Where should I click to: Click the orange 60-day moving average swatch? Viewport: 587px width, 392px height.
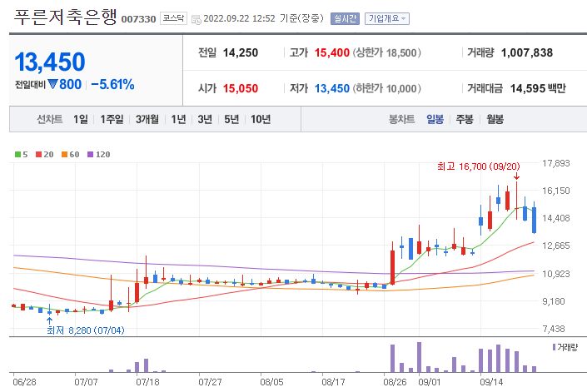coord(64,155)
